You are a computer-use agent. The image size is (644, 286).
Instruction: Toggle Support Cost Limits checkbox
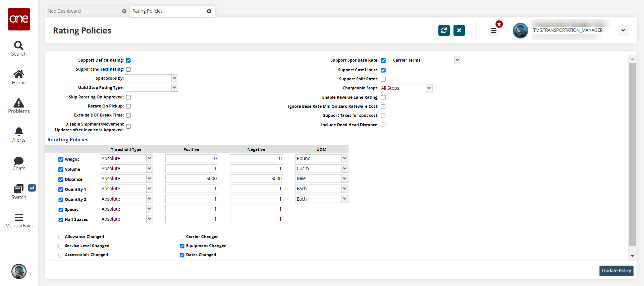point(383,70)
